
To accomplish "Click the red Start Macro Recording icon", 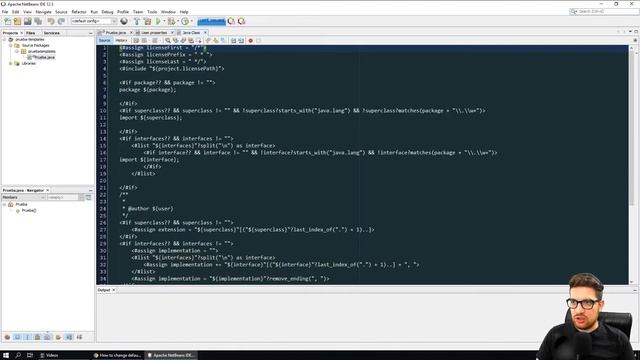I will (x=251, y=40).
